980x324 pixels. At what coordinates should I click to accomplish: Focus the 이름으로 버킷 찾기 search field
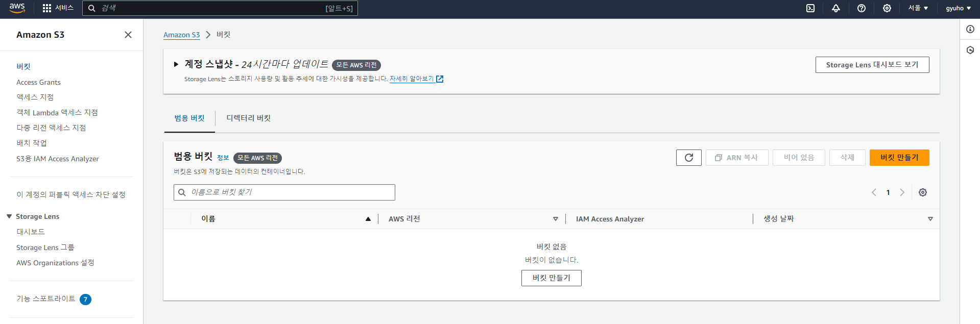click(x=284, y=192)
